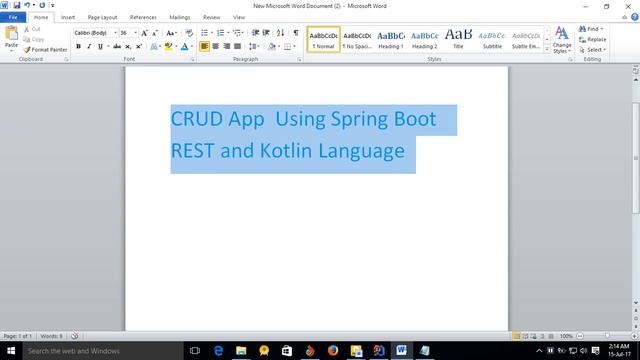Switch to the References tab
The width and height of the screenshot is (640, 360).
click(x=143, y=17)
